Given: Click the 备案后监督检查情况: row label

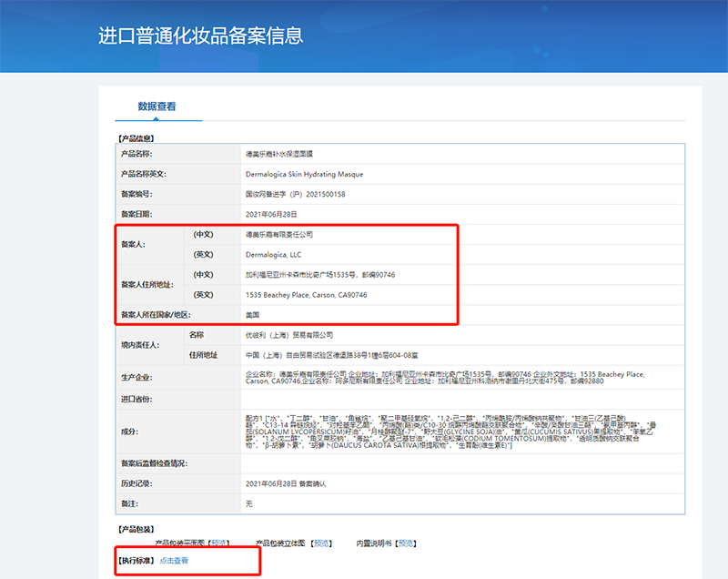Looking at the screenshot, I should [x=154, y=463].
